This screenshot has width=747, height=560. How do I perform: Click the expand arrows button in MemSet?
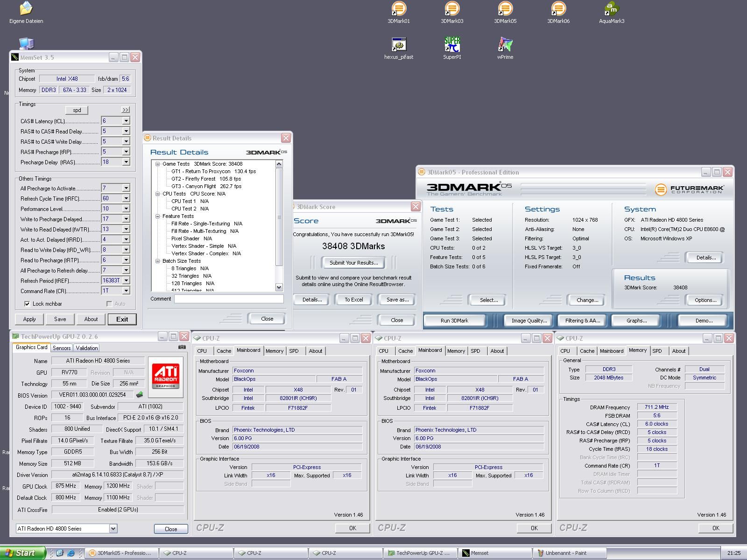click(x=125, y=110)
